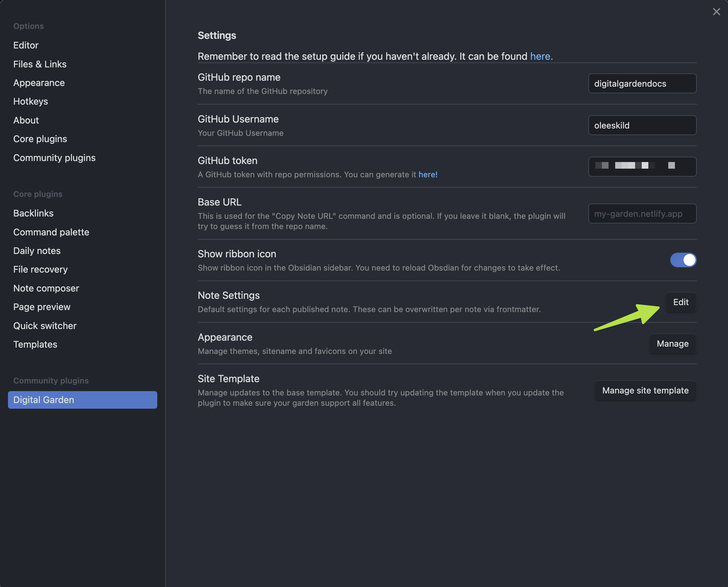Close the settings dialog
728x587 pixels.
coord(716,12)
